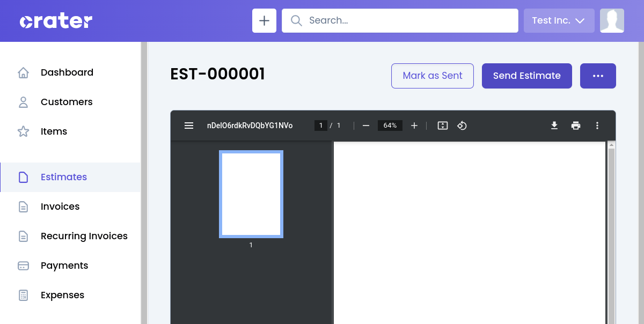644x324 pixels.
Task: Click the PDF viewer vertical scrollbar
Action: pyautogui.click(x=611, y=236)
